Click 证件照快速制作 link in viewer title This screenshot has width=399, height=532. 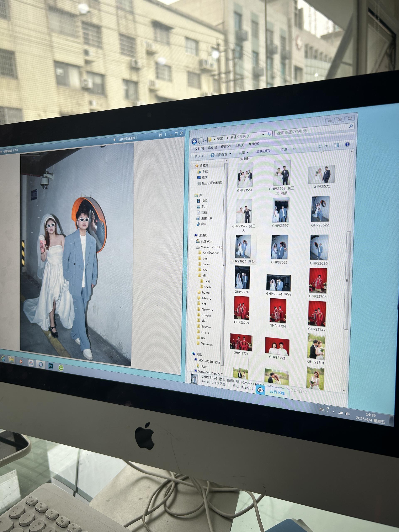point(128,139)
